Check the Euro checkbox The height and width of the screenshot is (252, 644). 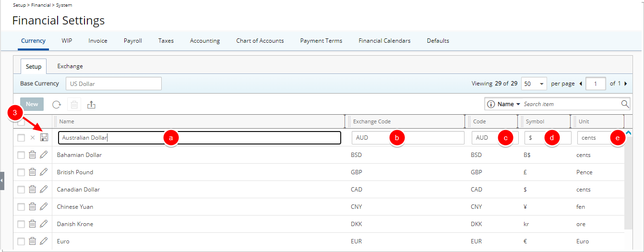[x=21, y=241]
